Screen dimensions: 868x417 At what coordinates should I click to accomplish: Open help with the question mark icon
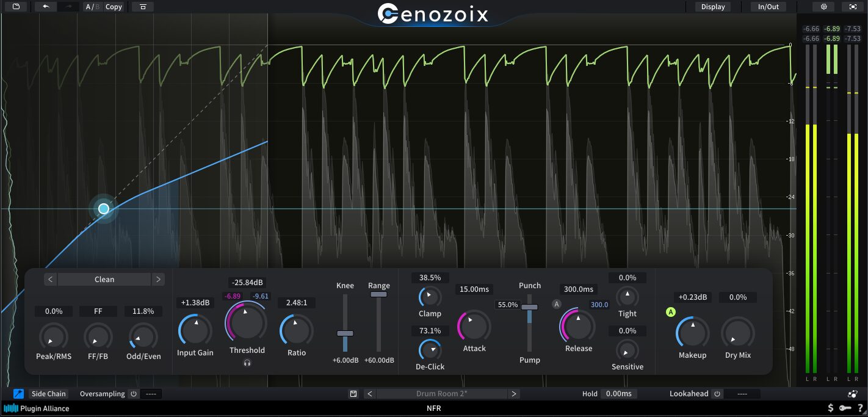859,408
